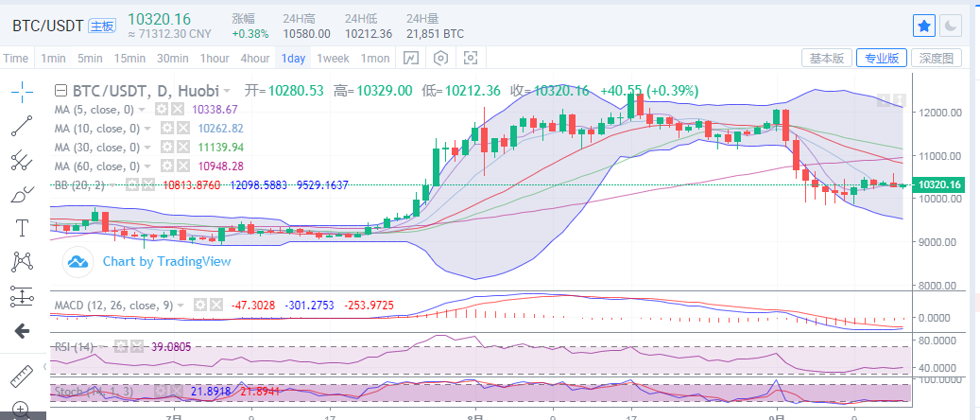
Task: Select the XABCD pattern tool
Action: (x=22, y=262)
